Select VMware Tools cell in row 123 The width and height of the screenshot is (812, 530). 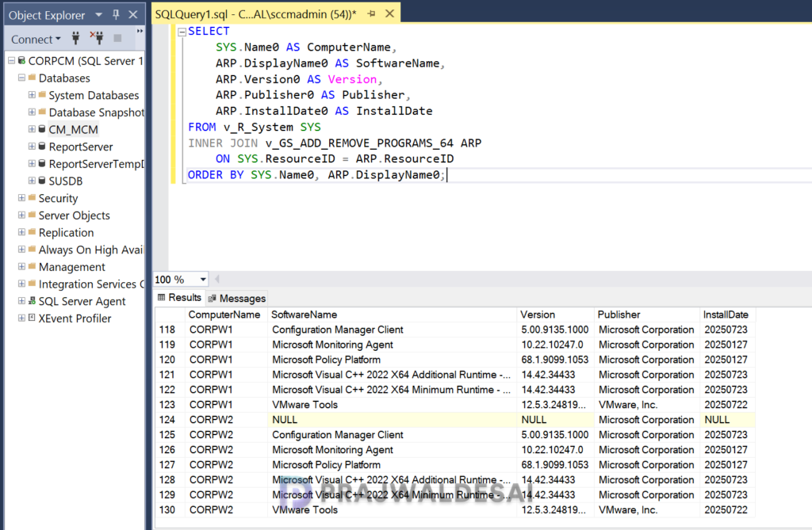pos(392,405)
